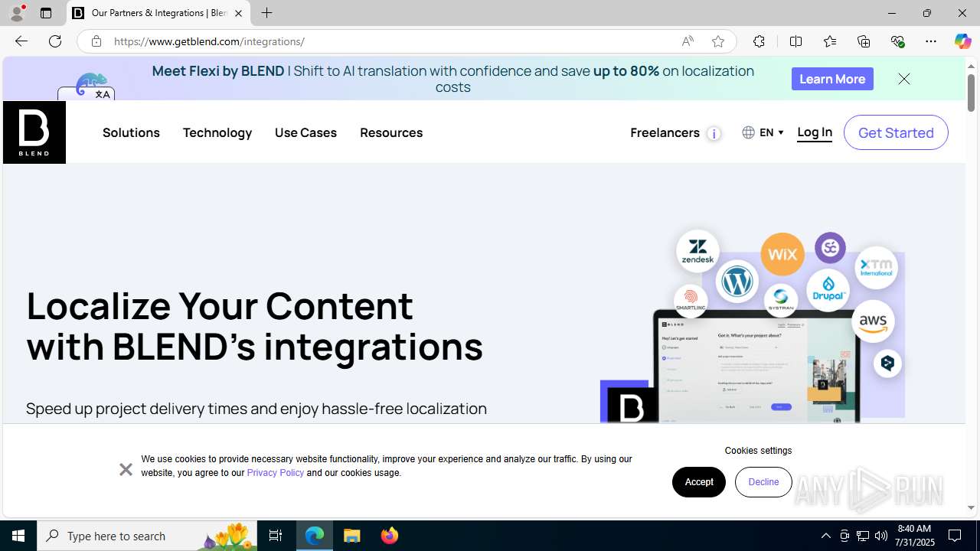The width and height of the screenshot is (980, 551).
Task: Close the Our Partners & Integrations tab
Action: pos(238,13)
